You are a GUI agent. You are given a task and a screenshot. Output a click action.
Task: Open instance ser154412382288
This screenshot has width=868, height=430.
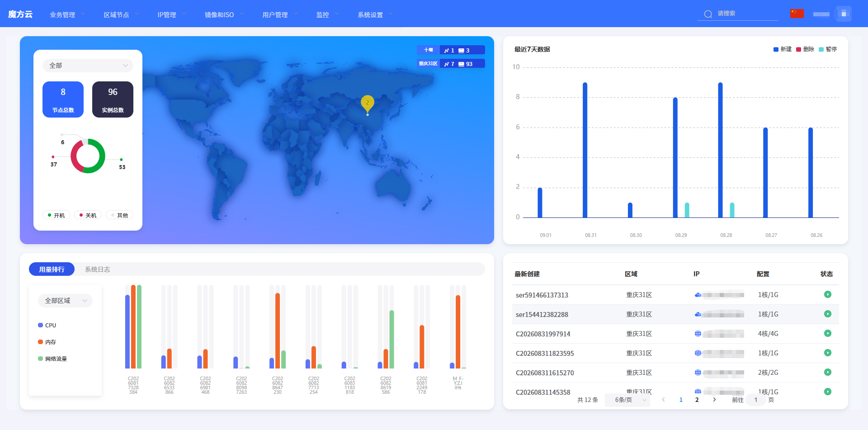click(x=542, y=314)
